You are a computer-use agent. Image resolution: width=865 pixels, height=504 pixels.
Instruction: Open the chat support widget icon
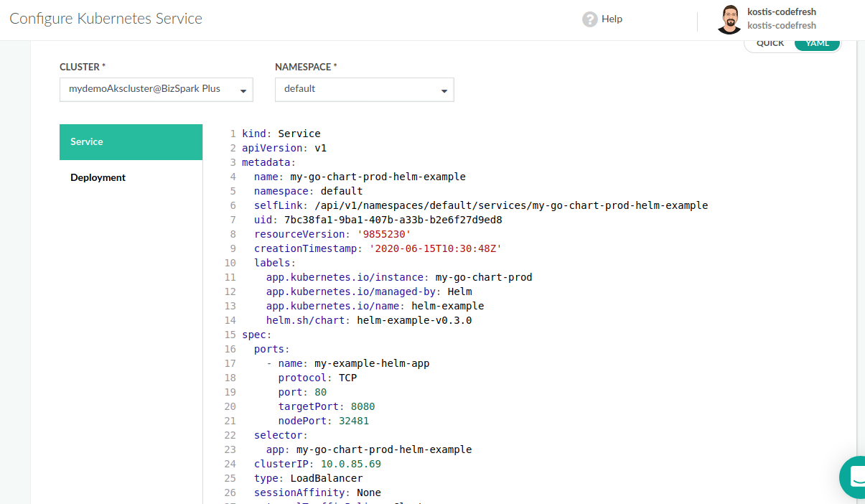click(854, 477)
